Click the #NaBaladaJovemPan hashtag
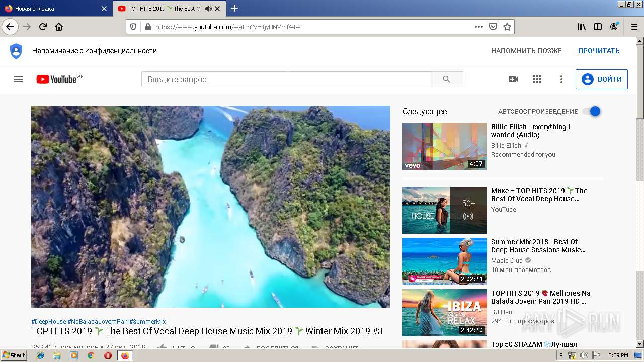The image size is (644, 362). [x=98, y=322]
